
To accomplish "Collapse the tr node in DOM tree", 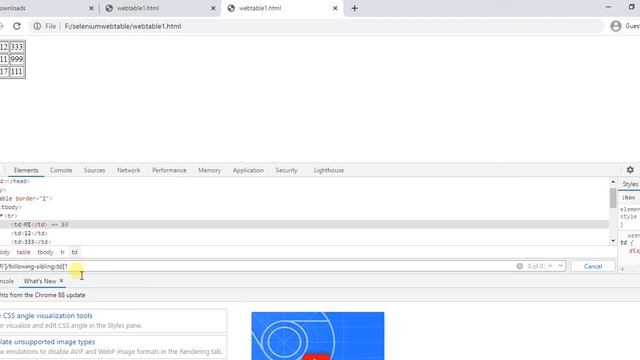I will click(x=2, y=216).
